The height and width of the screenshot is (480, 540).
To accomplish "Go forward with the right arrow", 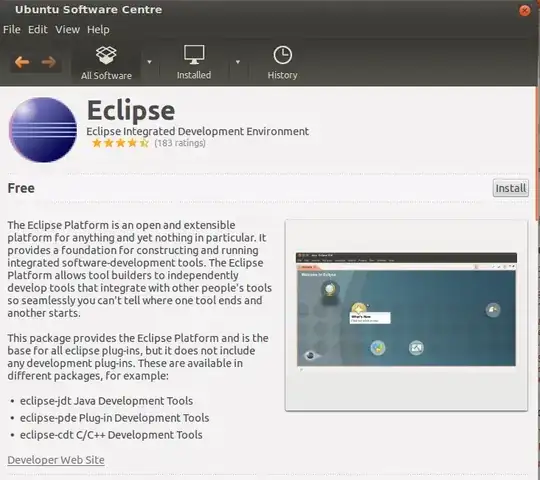I will [x=49, y=62].
